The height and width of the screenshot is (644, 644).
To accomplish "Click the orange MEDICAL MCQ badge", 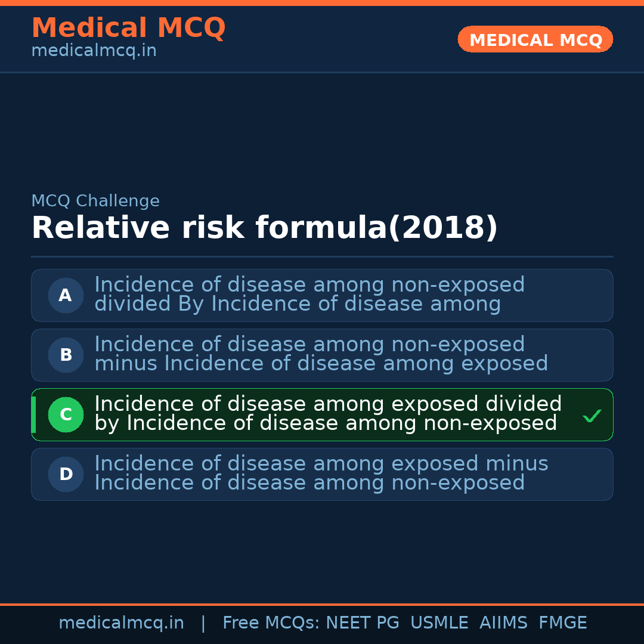I will click(x=535, y=39).
